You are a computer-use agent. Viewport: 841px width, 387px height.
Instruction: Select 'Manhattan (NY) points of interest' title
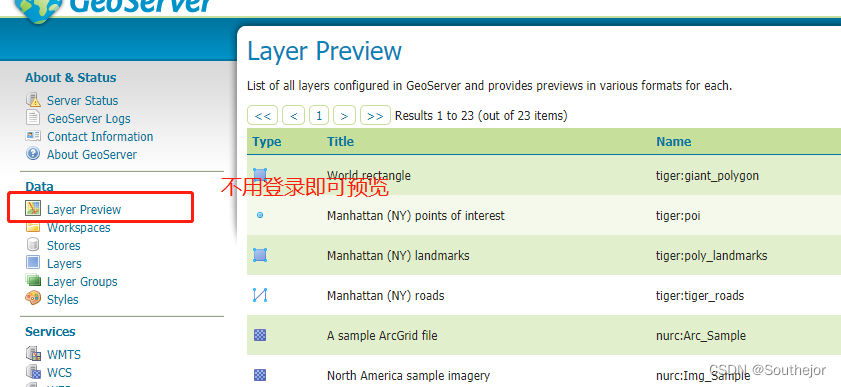click(x=416, y=215)
